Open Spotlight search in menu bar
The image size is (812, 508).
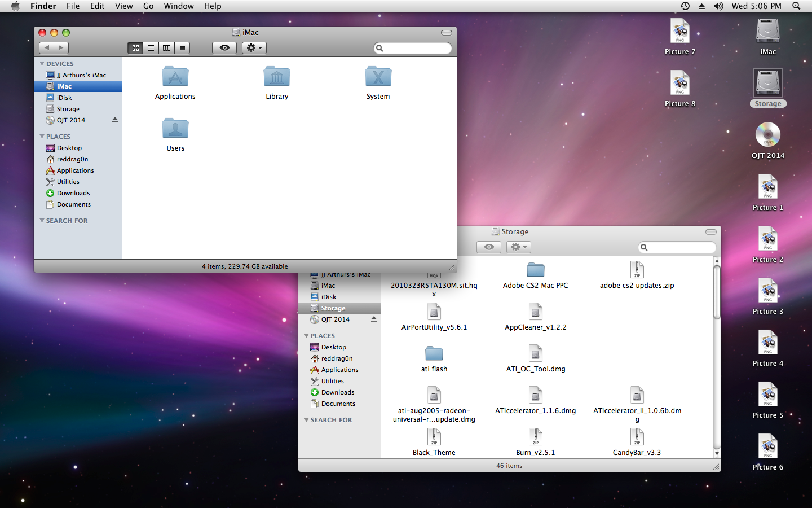click(796, 6)
